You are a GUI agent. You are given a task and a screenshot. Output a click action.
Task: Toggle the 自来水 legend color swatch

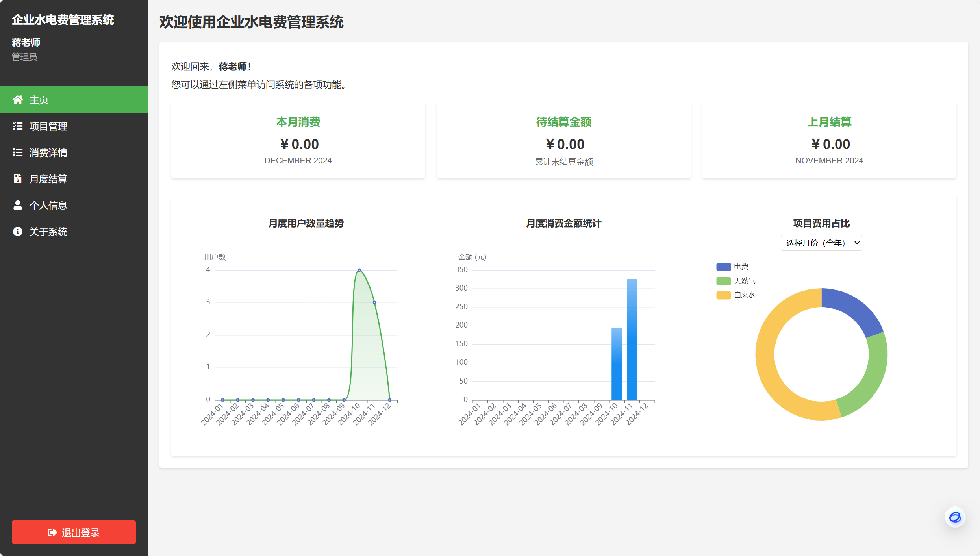pyautogui.click(x=723, y=295)
